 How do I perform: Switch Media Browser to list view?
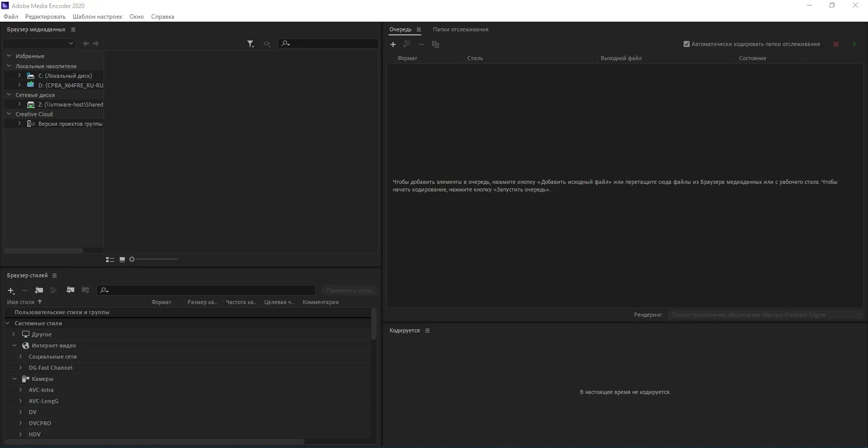coord(110,259)
